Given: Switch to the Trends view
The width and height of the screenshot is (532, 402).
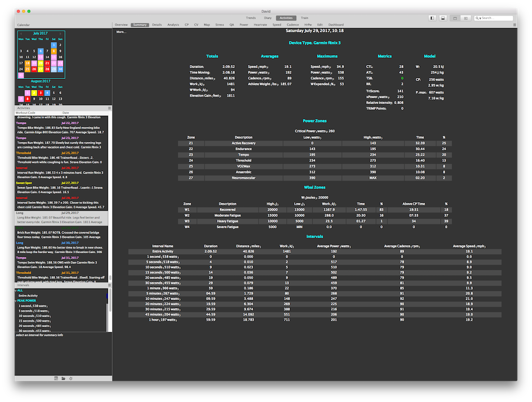Looking at the screenshot, I should coord(250,18).
